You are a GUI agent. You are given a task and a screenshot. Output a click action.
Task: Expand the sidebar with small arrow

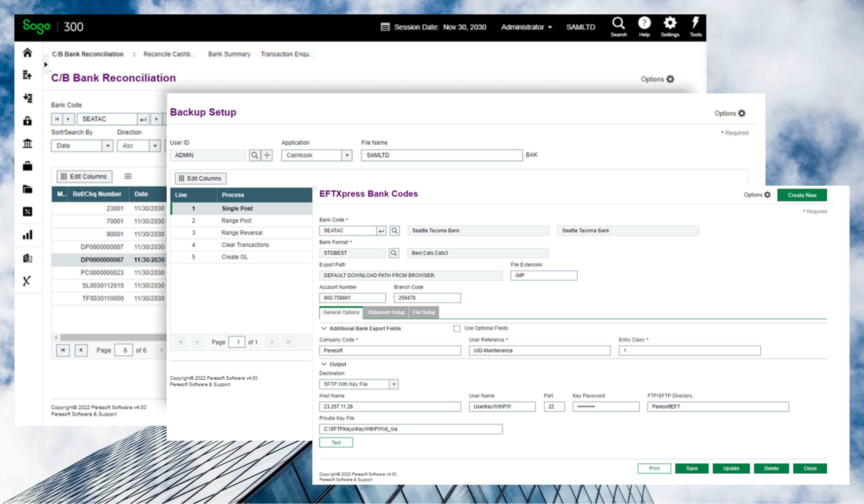(x=45, y=64)
